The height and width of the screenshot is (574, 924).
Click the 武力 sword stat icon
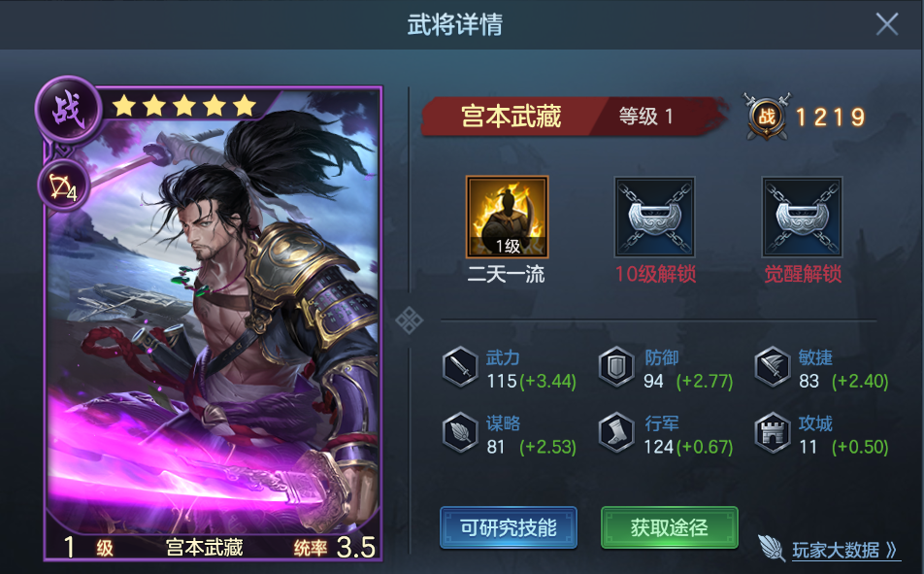[460, 367]
